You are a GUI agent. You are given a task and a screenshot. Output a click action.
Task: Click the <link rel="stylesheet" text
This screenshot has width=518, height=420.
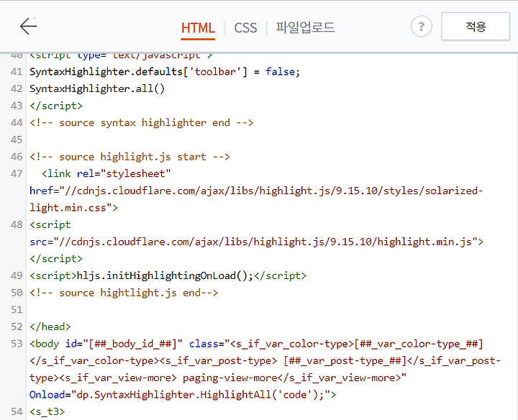[106, 173]
